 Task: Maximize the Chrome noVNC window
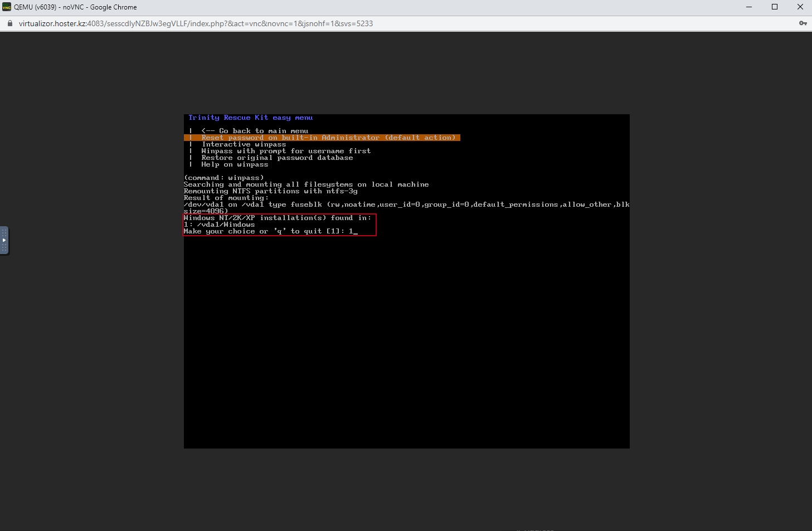[775, 7]
